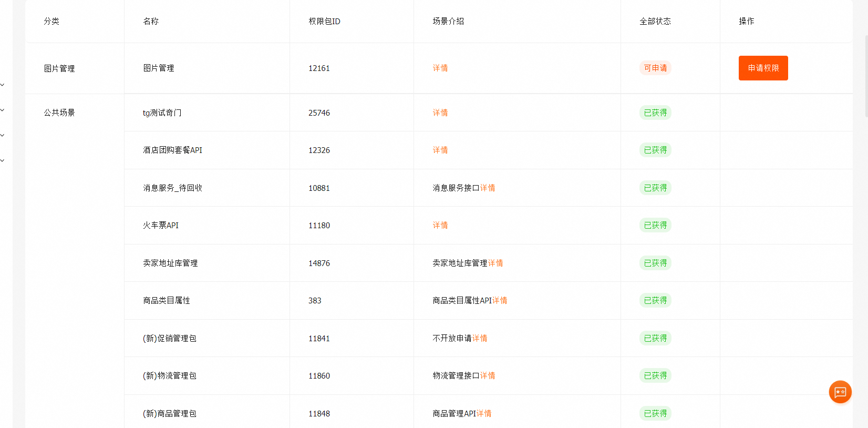Viewport: 868px width, 428px height.
Task: Click the 可申请 status tag
Action: [x=655, y=68]
